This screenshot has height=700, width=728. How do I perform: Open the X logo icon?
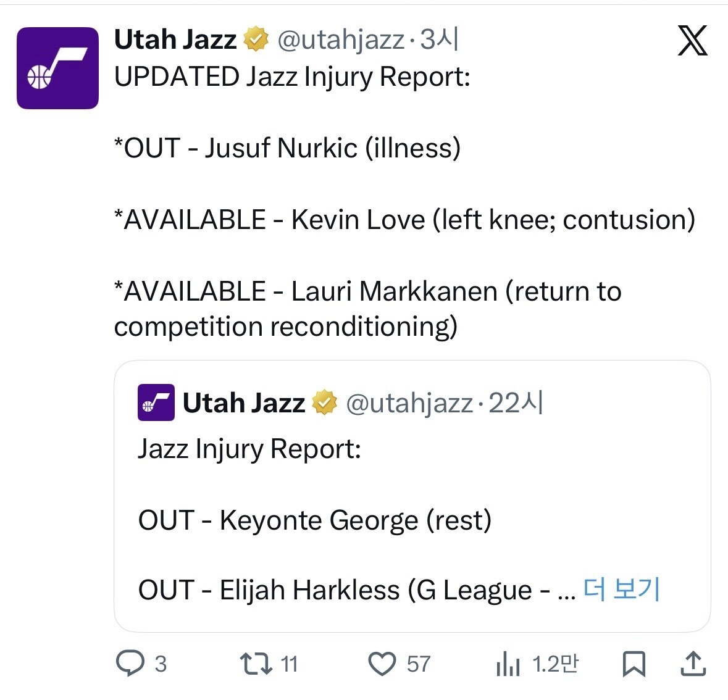pos(692,41)
